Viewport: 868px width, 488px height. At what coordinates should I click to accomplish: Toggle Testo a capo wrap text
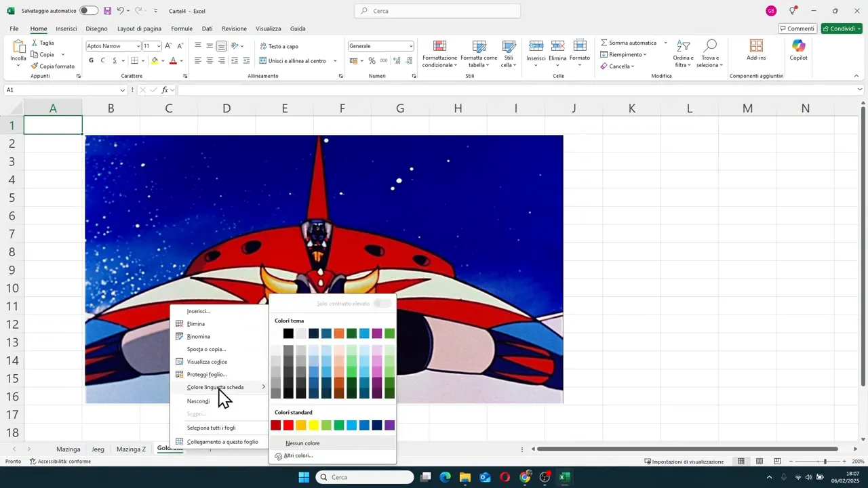click(x=279, y=46)
